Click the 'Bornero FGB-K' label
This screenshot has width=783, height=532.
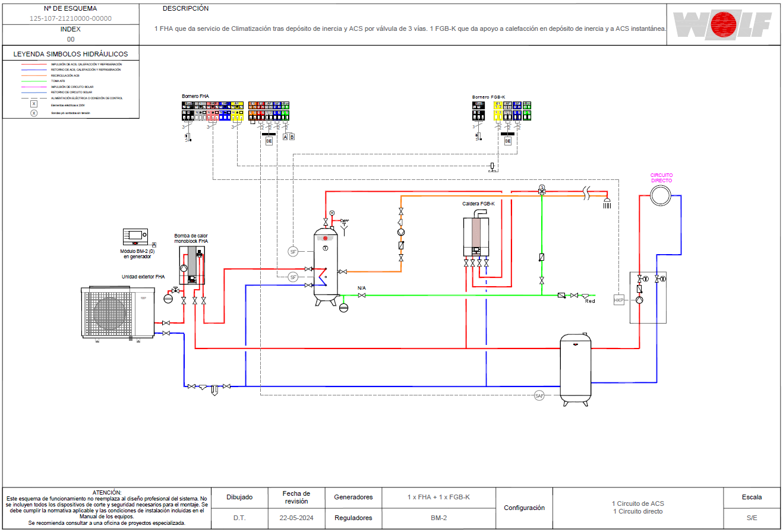[489, 97]
